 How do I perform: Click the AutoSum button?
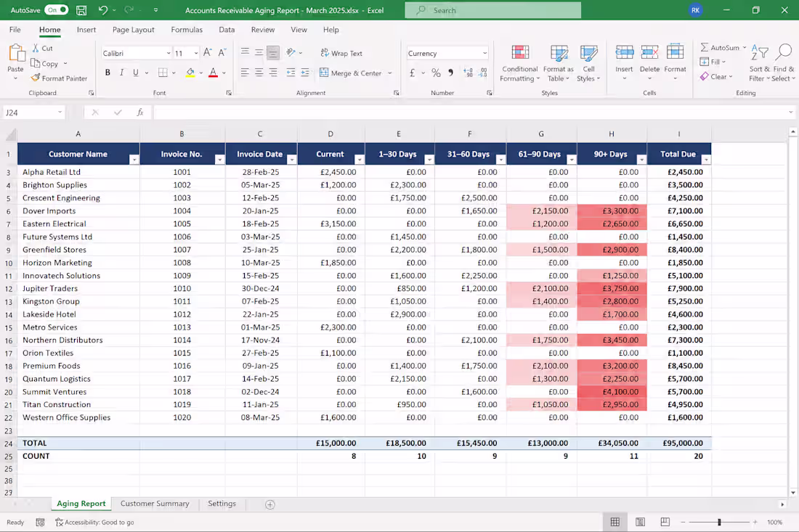click(x=720, y=47)
